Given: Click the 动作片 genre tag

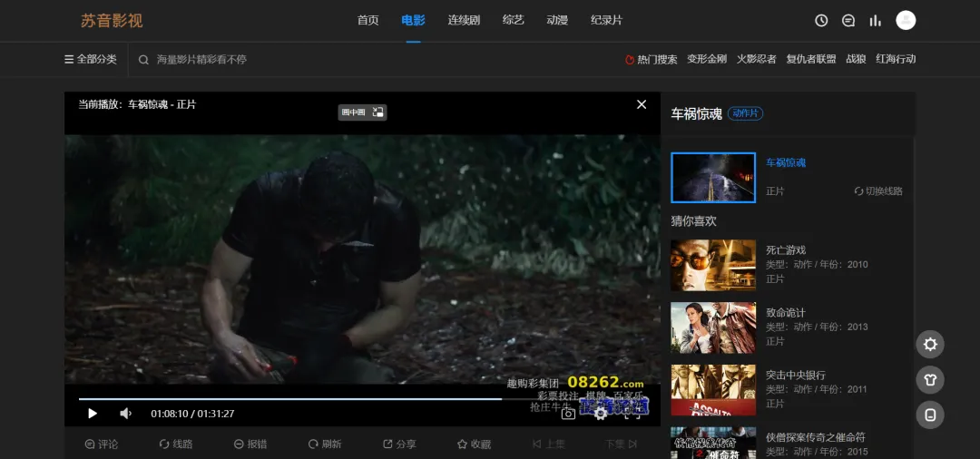Looking at the screenshot, I should [745, 113].
